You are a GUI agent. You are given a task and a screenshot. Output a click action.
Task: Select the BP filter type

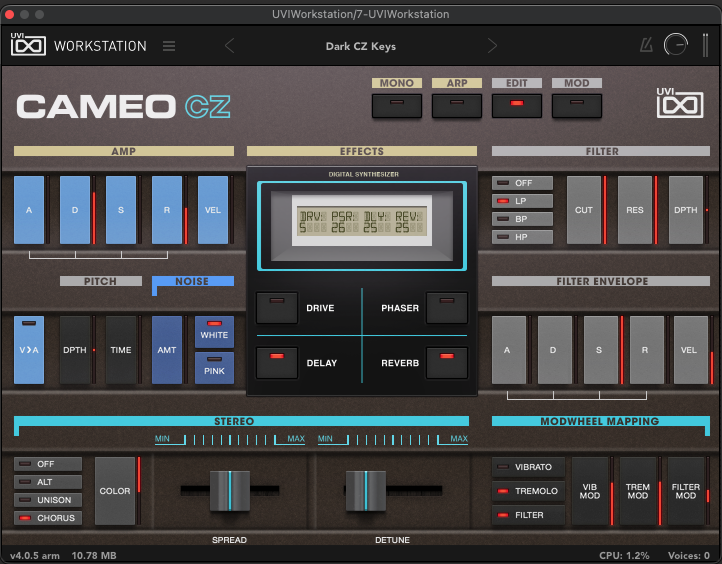click(522, 219)
